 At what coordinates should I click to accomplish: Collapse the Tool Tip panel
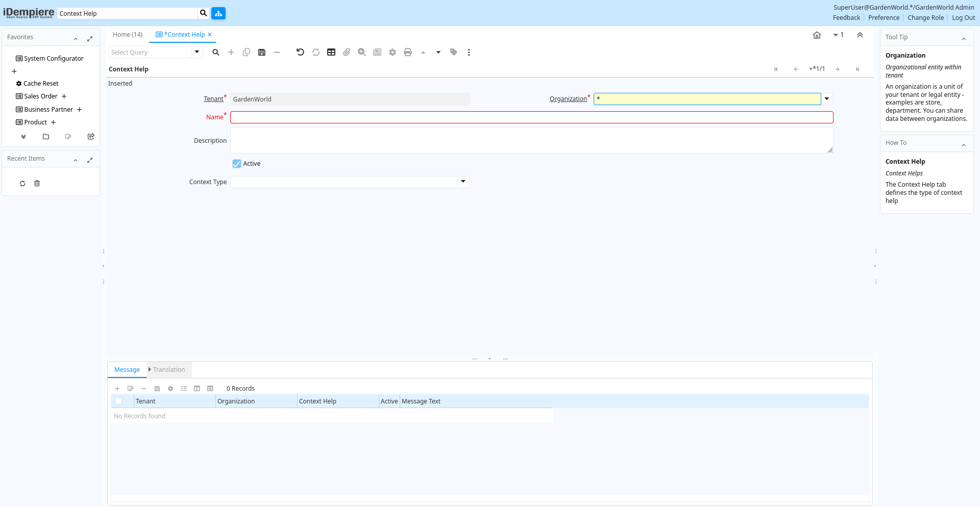[964, 39]
